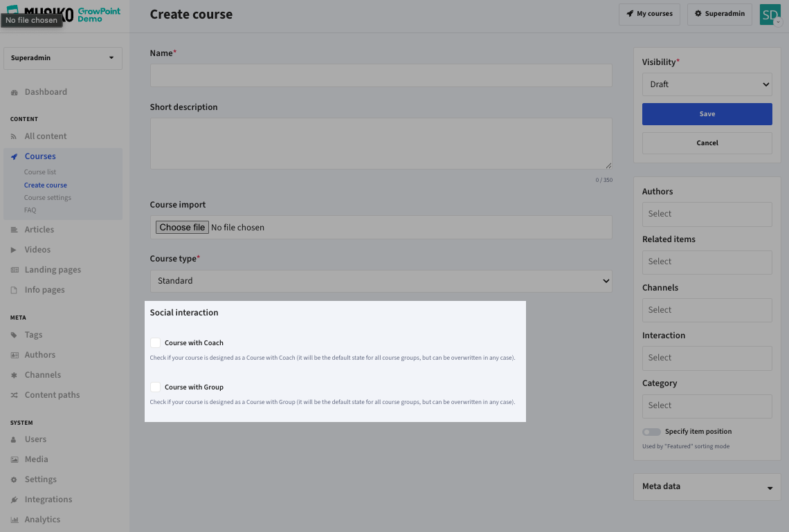This screenshot has width=789, height=532.
Task: Click the Superadmin button in header
Action: point(720,14)
